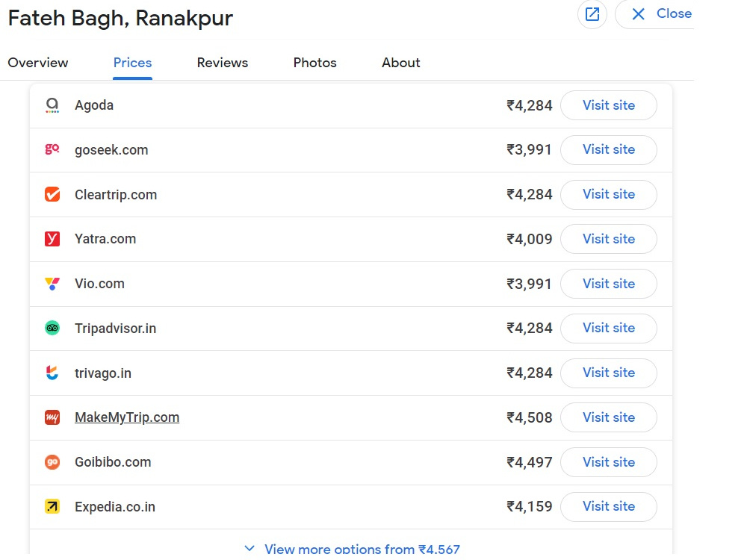Viewport: 747px width, 560px height.
Task: Click the Agoda provider name
Action: tap(94, 105)
